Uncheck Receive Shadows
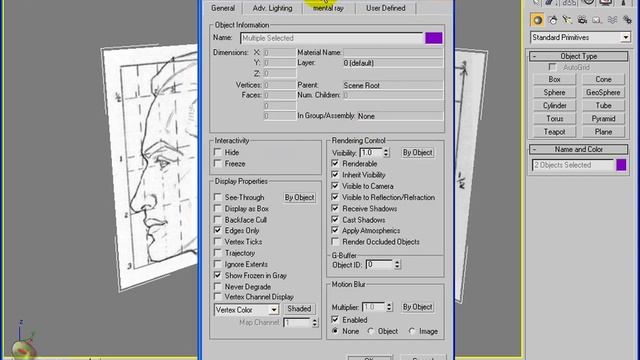 click(335, 209)
